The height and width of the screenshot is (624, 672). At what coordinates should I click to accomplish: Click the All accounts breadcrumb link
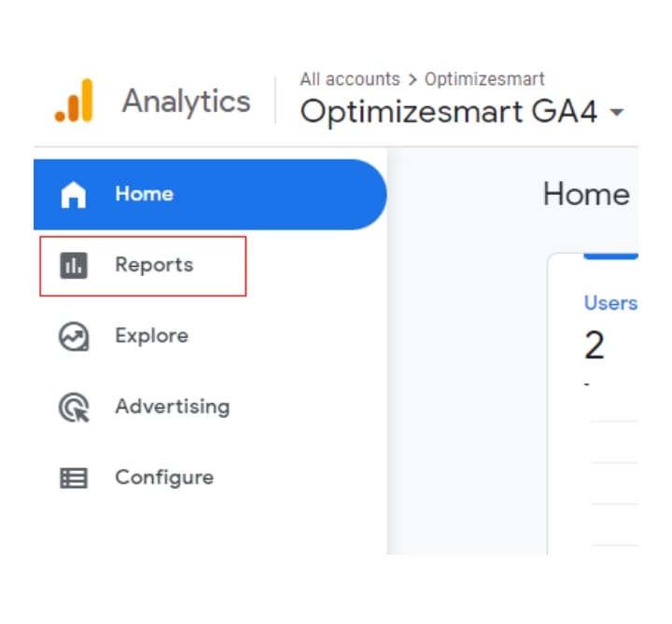click(x=350, y=79)
